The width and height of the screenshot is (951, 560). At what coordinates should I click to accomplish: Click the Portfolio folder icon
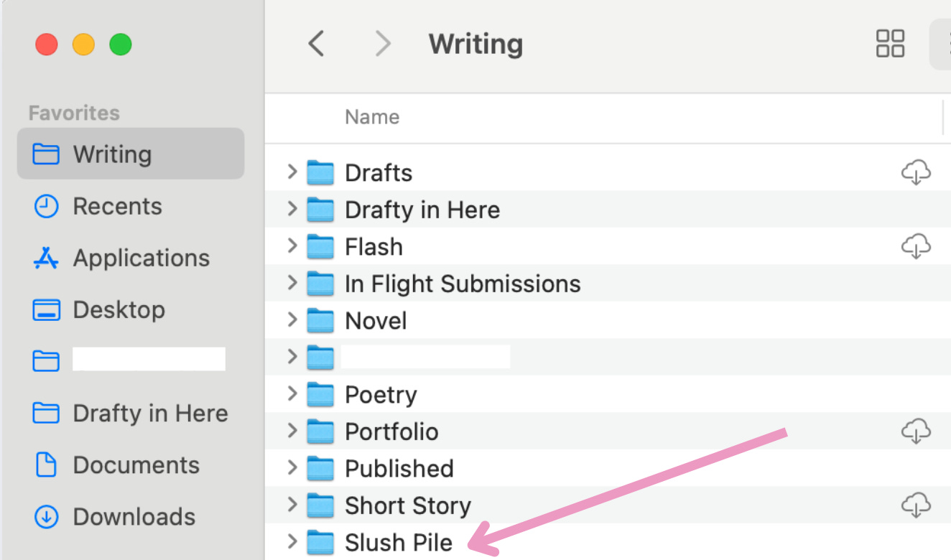click(320, 431)
